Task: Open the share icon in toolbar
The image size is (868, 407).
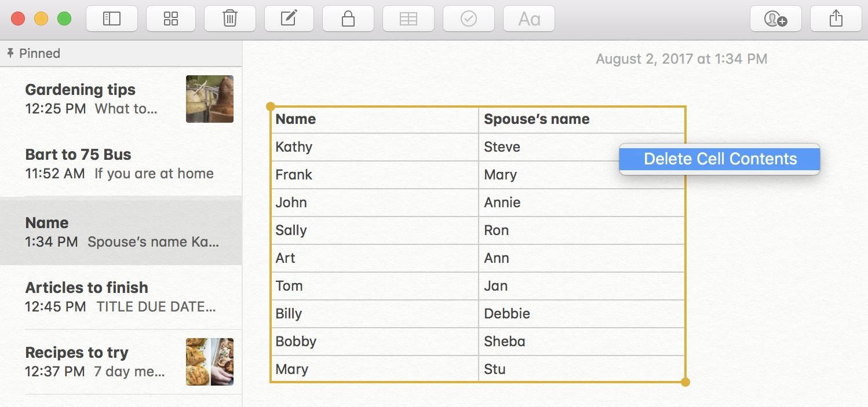Action: (836, 19)
